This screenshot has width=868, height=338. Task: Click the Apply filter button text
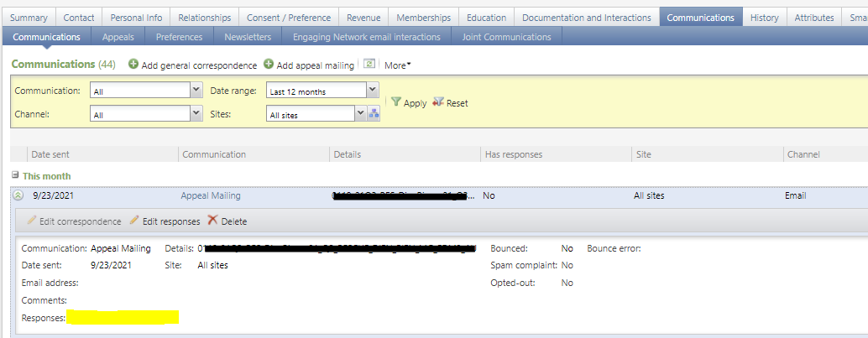click(415, 103)
